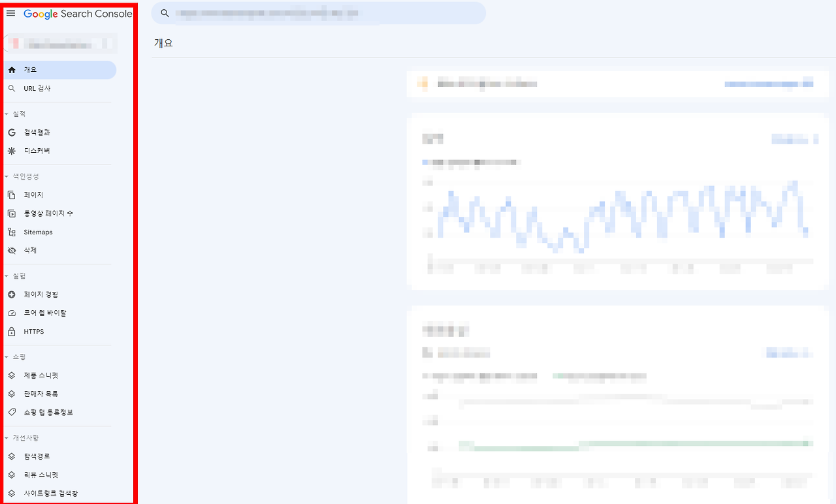
Task: Click the 페이지 documents icon
Action: coord(12,195)
